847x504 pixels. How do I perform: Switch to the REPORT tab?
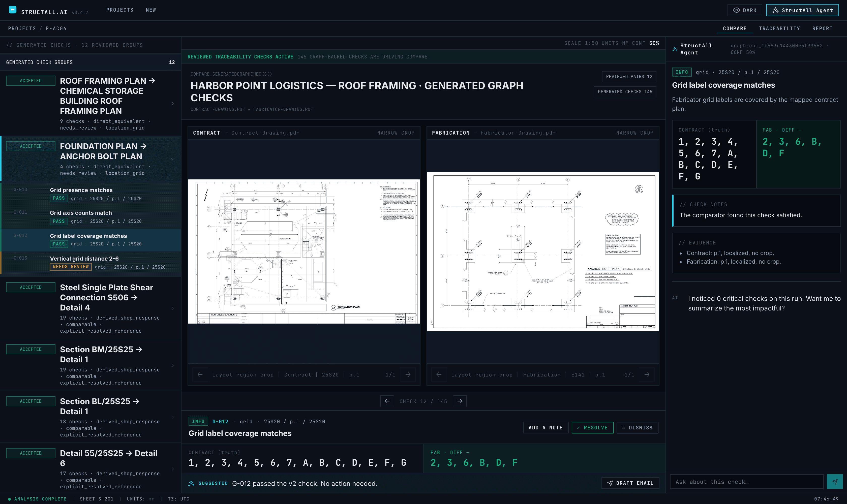(822, 28)
